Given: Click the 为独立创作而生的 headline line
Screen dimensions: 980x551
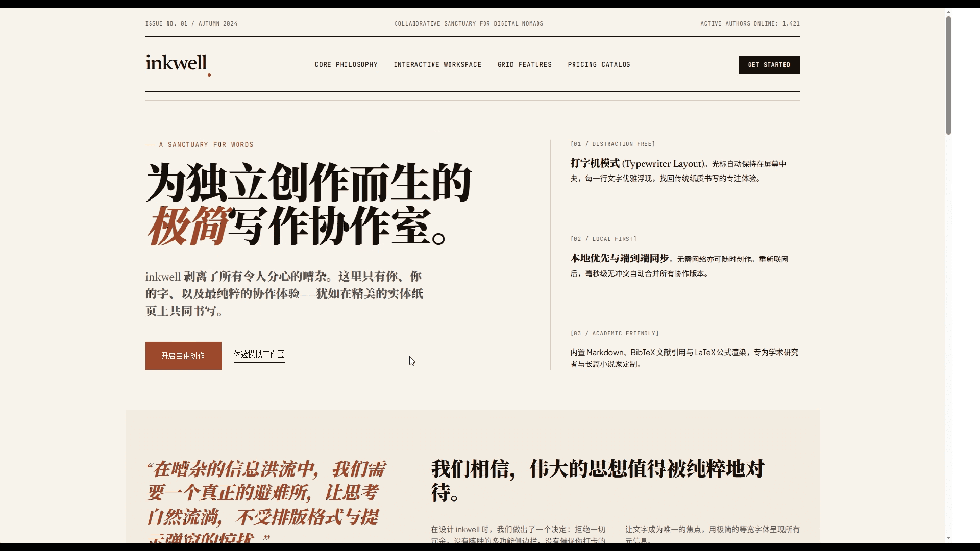Looking at the screenshot, I should pos(308,183).
